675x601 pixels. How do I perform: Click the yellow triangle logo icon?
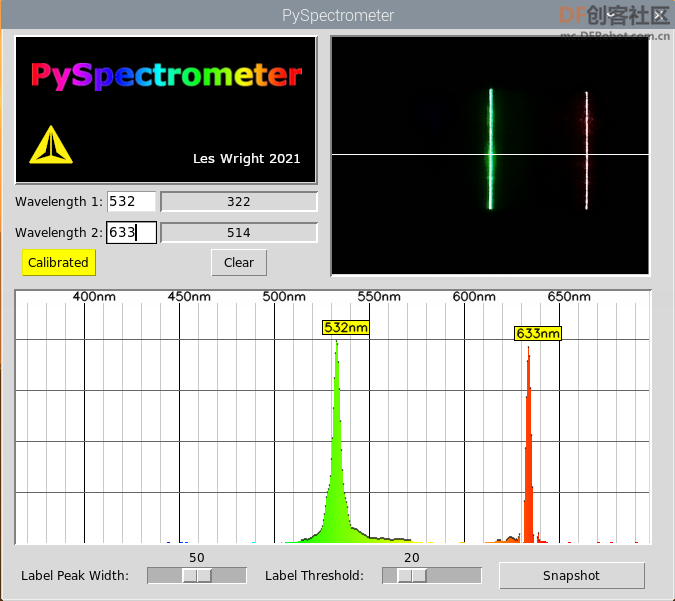click(51, 145)
